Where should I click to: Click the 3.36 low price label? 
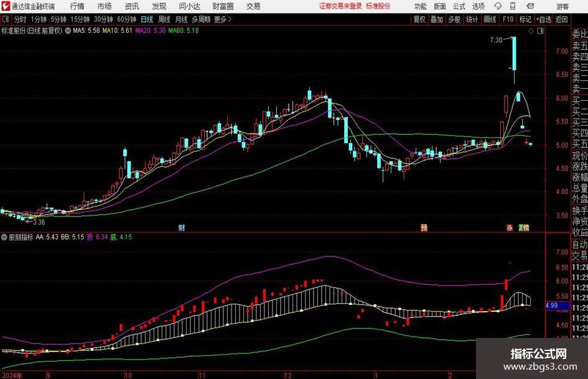coord(39,222)
